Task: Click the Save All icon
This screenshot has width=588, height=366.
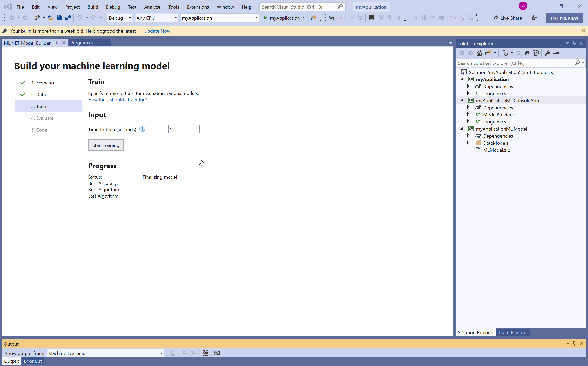Action: (x=68, y=18)
